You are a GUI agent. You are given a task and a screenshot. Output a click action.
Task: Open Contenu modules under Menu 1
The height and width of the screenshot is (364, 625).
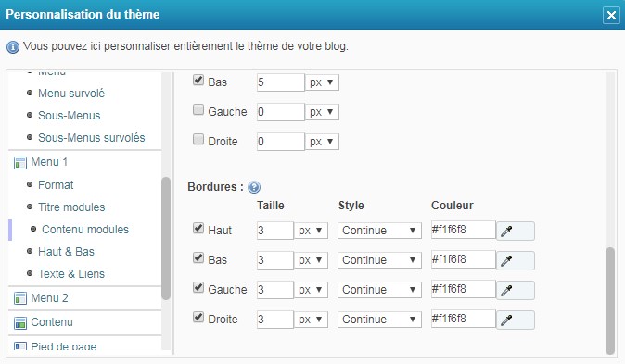85,230
